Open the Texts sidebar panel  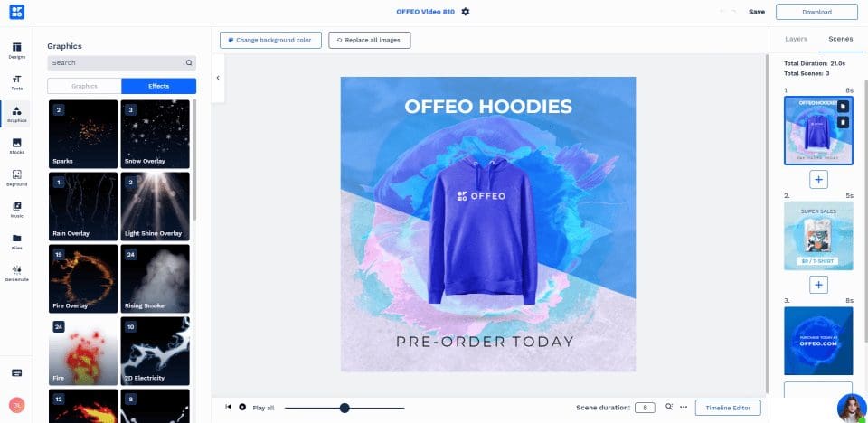(16, 82)
